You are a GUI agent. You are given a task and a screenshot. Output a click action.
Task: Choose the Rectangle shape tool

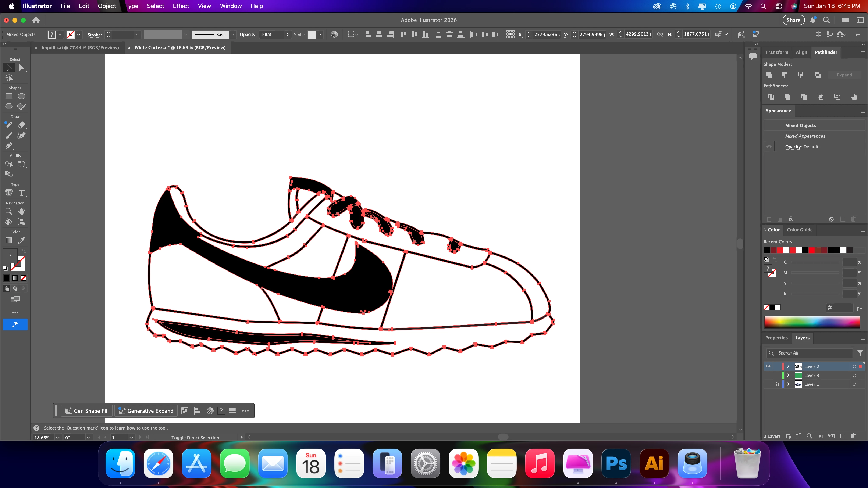click(9, 96)
